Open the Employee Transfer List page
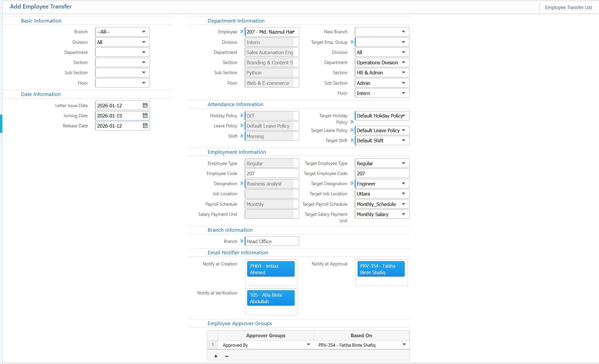The image size is (599, 364). [x=568, y=8]
